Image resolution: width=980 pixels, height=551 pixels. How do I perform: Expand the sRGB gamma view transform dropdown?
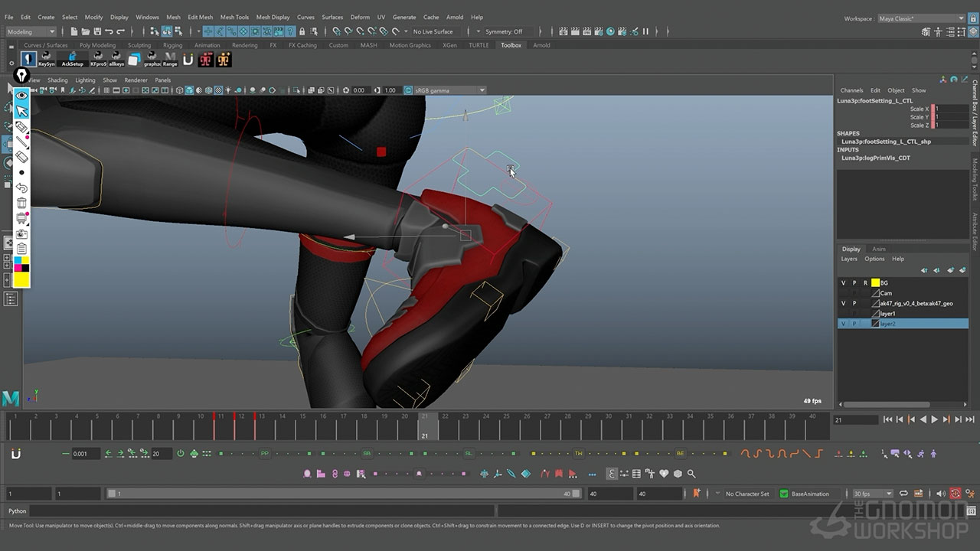click(482, 90)
